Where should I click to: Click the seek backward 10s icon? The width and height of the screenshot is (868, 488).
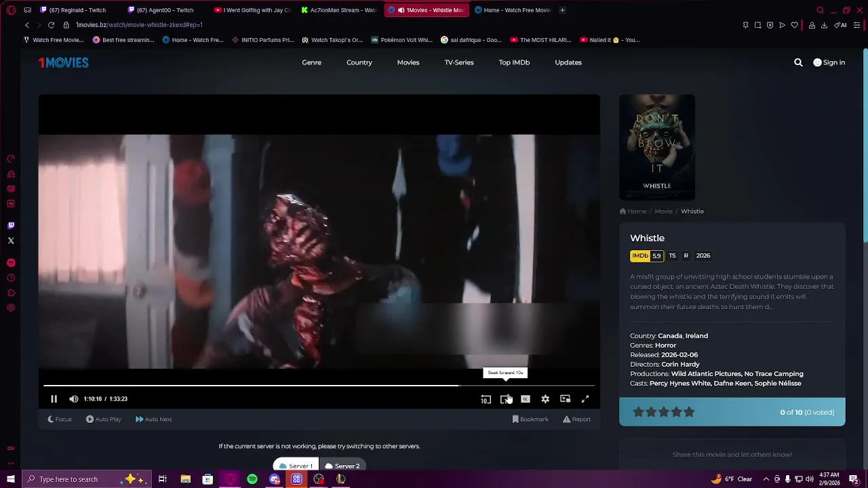tap(486, 399)
